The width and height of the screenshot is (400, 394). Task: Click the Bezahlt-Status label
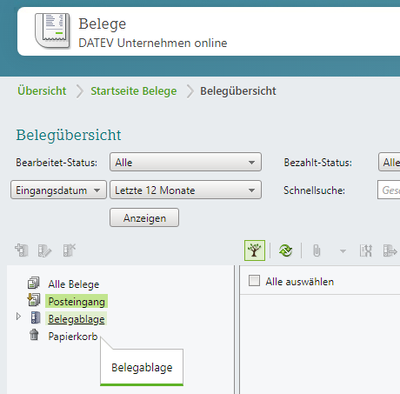(x=318, y=163)
